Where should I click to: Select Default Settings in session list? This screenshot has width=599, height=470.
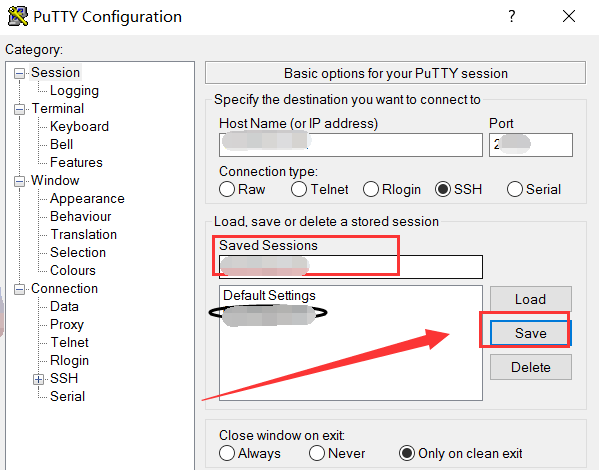(x=269, y=295)
